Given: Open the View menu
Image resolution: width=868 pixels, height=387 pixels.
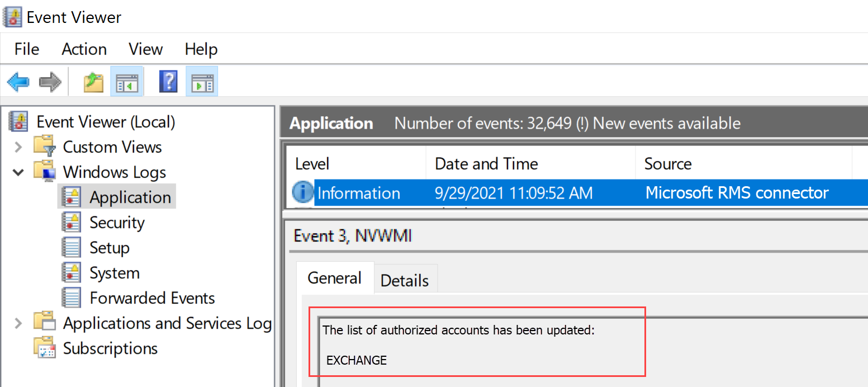Looking at the screenshot, I should pyautogui.click(x=145, y=49).
